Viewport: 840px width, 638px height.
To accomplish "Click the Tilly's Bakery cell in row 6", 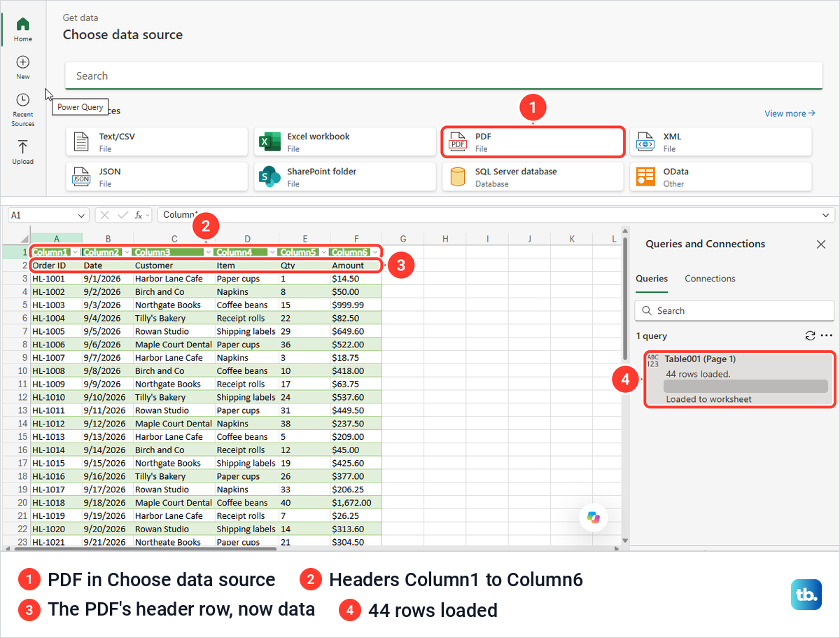I will (173, 318).
